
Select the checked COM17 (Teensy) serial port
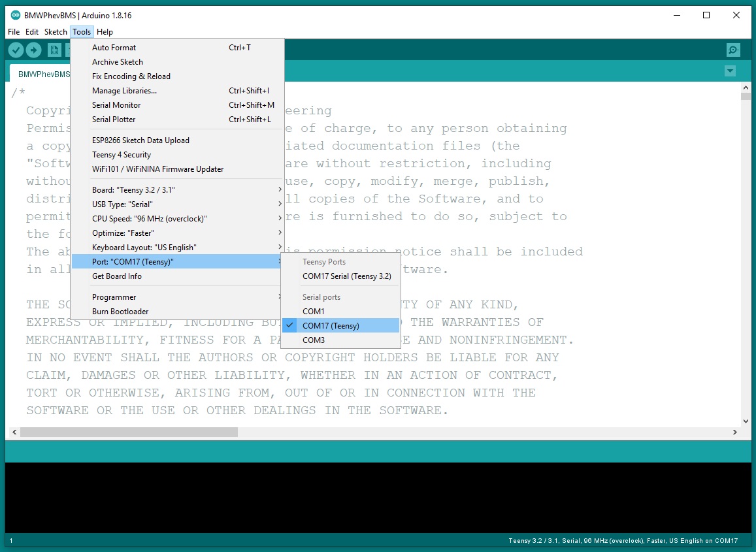click(331, 325)
